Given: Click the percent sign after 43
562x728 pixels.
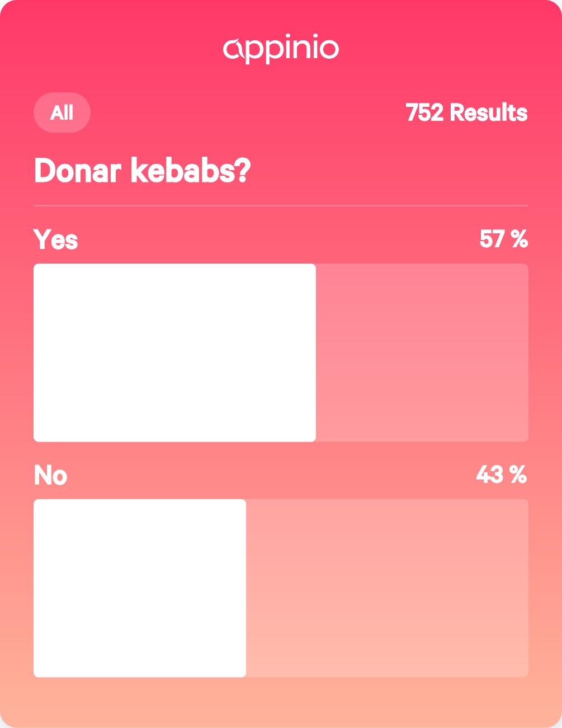Looking at the screenshot, I should (x=518, y=475).
